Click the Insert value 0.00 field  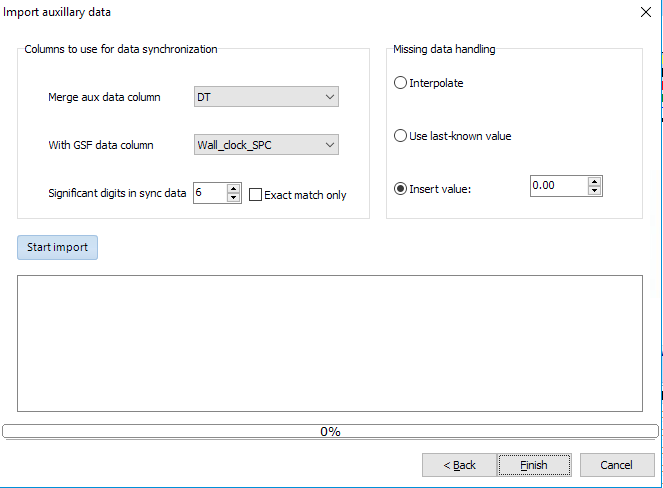coord(557,186)
